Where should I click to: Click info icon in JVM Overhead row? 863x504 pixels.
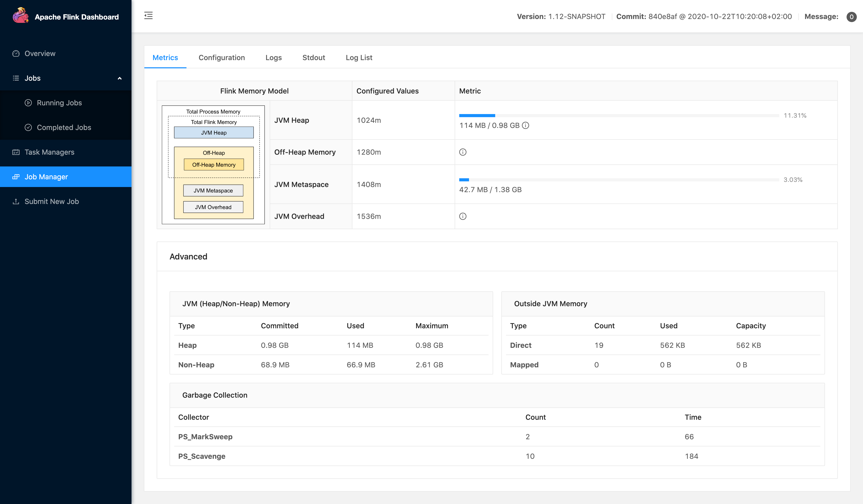463,216
